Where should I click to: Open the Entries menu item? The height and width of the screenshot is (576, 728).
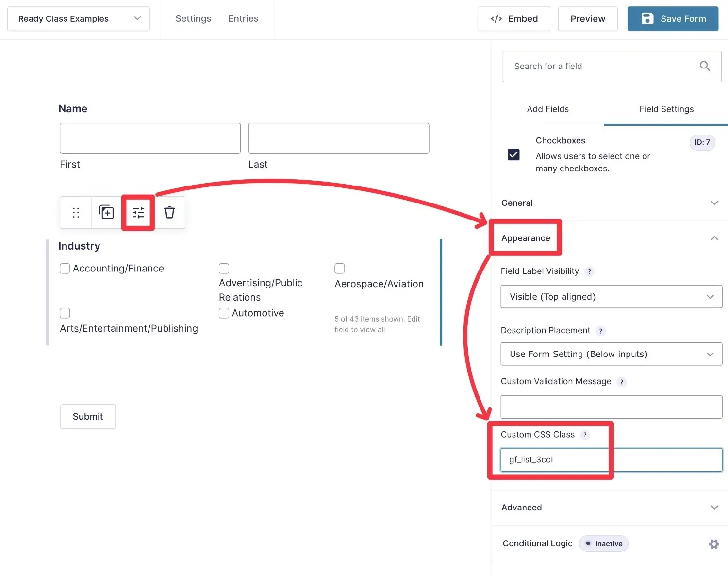pyautogui.click(x=243, y=18)
